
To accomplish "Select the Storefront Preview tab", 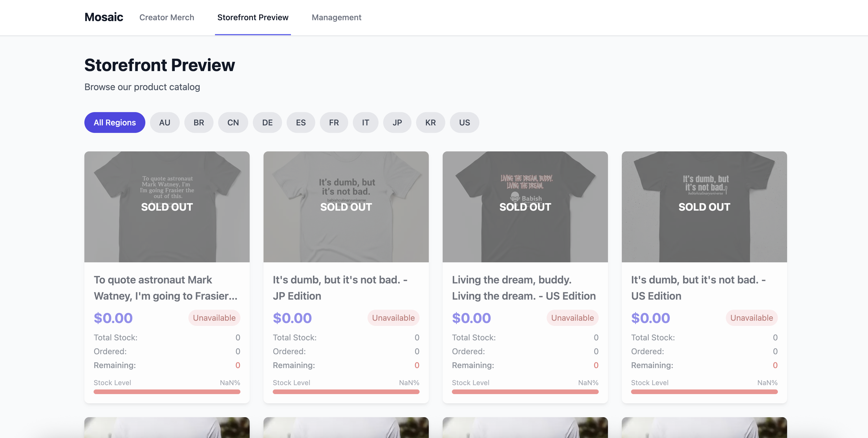I will [x=253, y=17].
